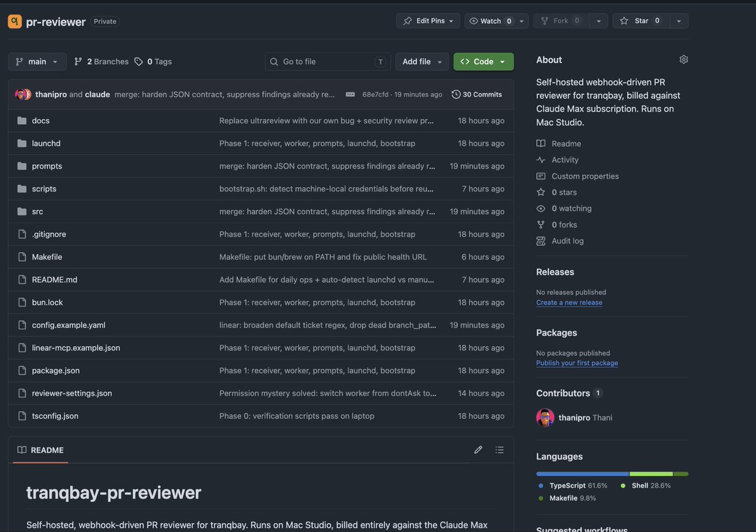Open the About settings gear icon
Image resolution: width=756 pixels, height=532 pixels.
[x=684, y=59]
